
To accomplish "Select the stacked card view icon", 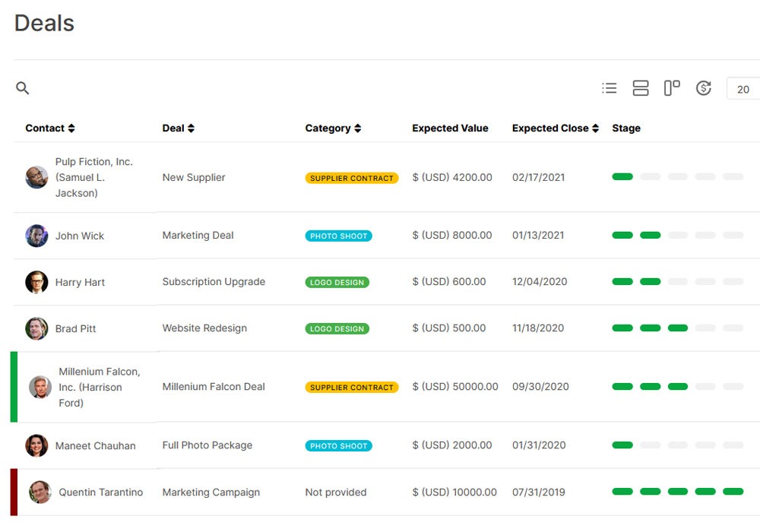I will pyautogui.click(x=641, y=88).
